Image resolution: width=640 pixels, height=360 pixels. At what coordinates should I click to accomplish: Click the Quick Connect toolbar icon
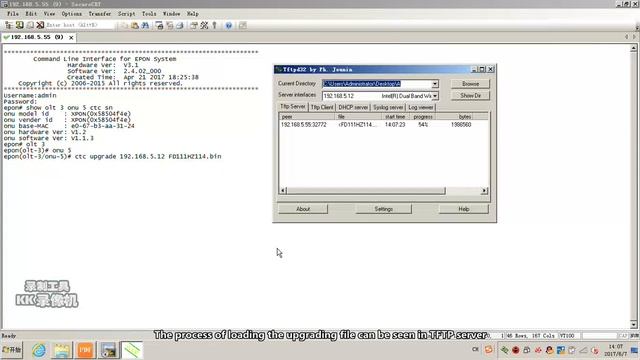[19, 25]
